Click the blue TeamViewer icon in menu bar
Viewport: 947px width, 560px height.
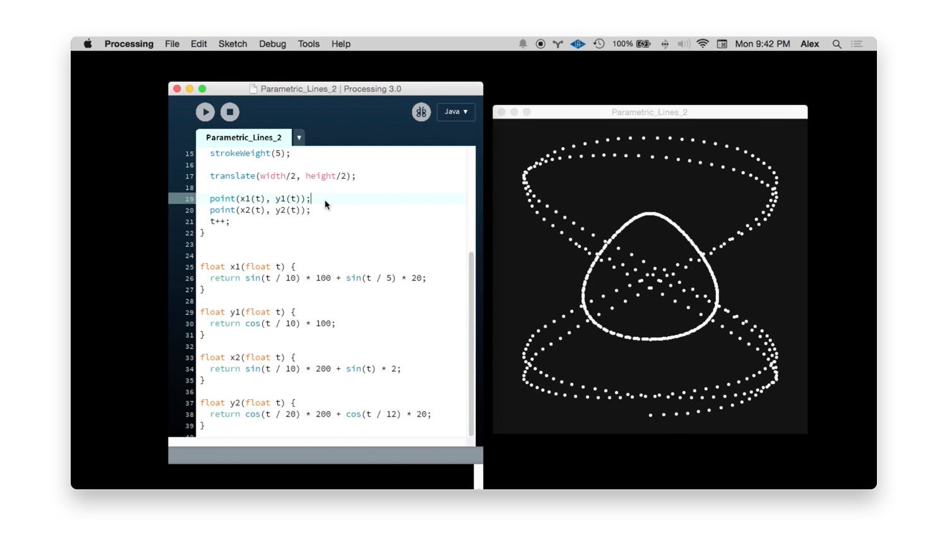click(578, 44)
